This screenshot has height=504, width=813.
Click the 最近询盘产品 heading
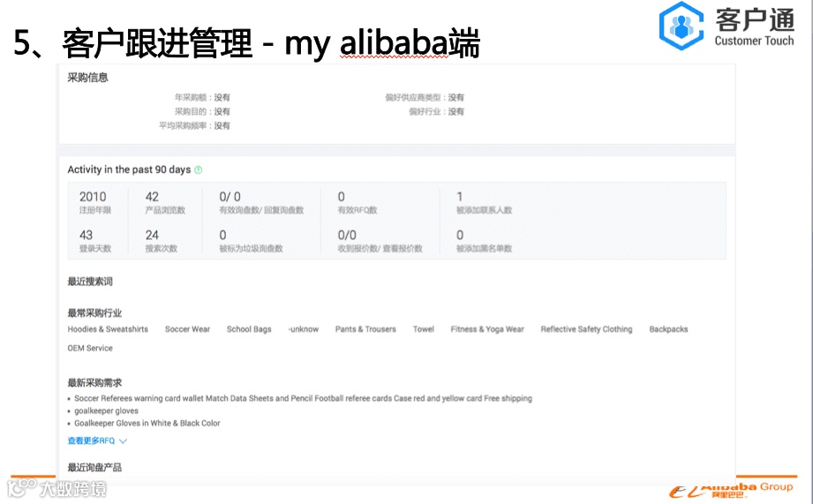tap(94, 467)
